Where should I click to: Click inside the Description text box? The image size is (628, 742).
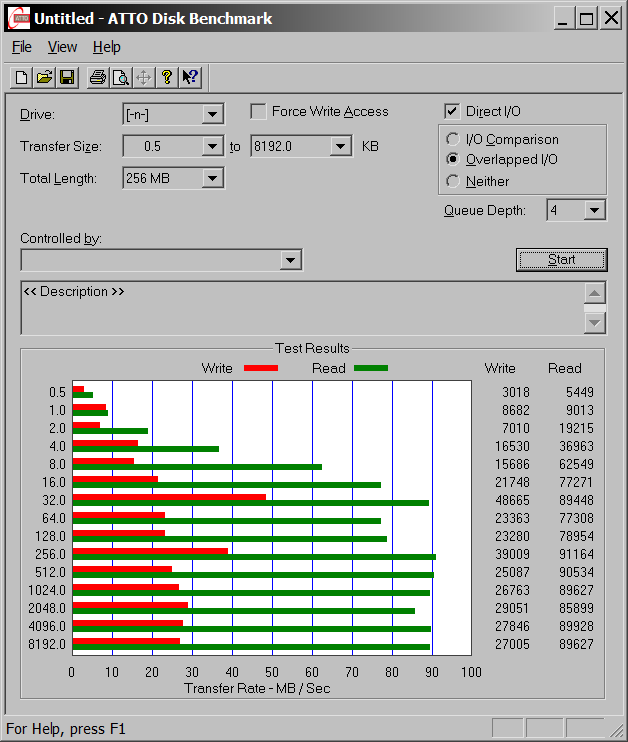point(300,308)
